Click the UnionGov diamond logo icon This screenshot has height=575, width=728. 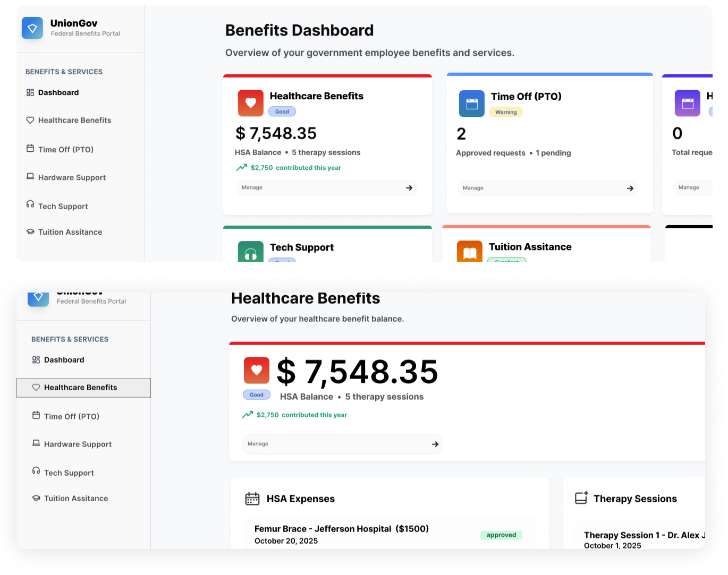(x=32, y=28)
